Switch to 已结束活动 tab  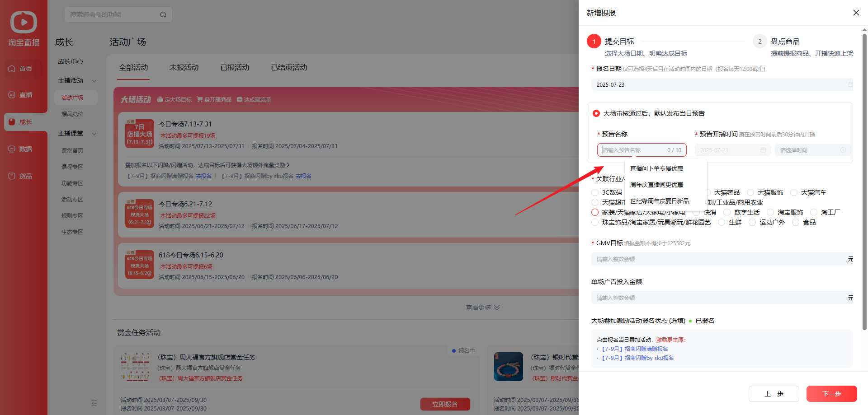tap(289, 67)
